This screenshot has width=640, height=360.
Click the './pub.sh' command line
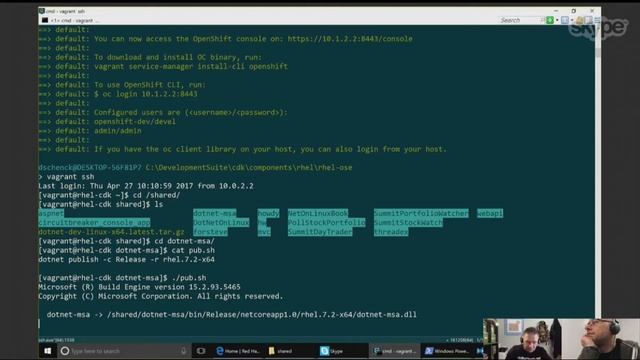(x=122, y=278)
